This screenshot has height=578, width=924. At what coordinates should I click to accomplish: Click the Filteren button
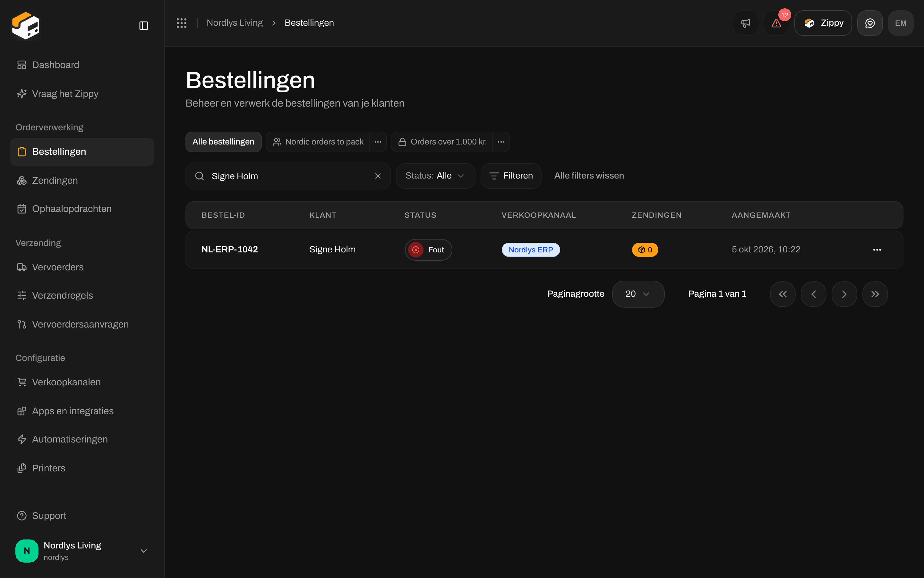click(511, 176)
